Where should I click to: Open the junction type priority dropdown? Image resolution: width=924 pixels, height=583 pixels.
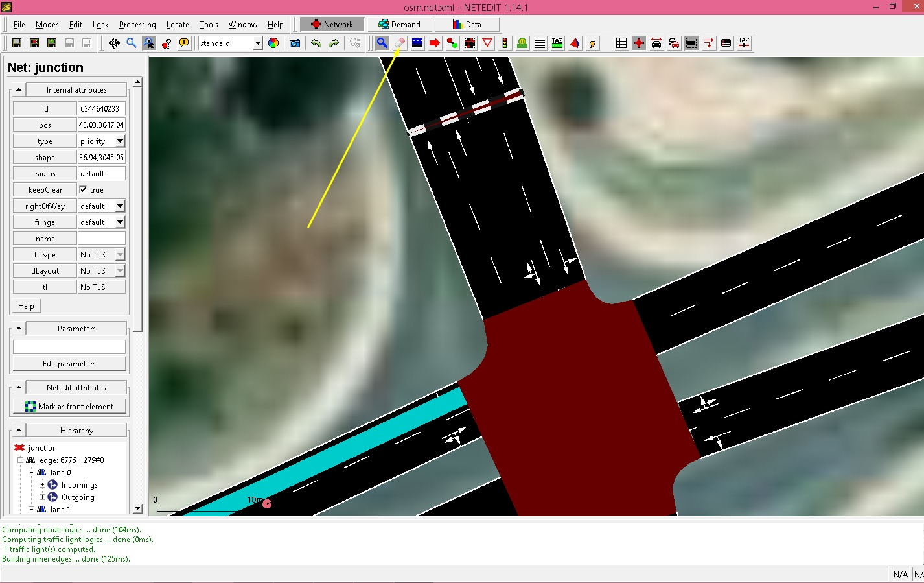point(120,141)
